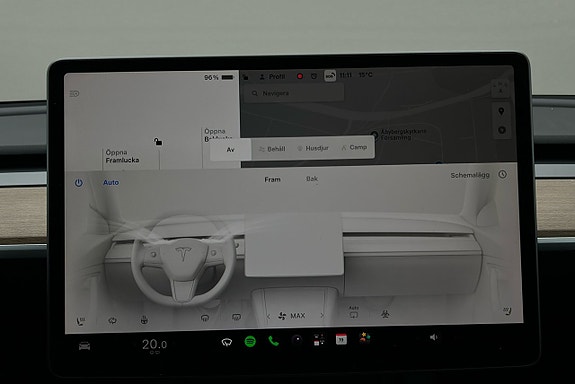575x384 pixels.
Task: Toggle map orientation compass button
Action: tap(501, 89)
